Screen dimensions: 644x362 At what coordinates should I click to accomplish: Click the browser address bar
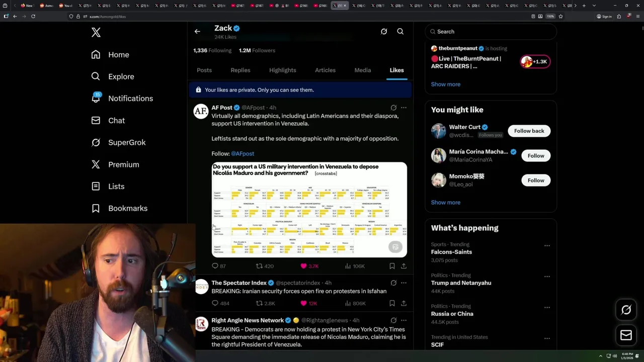point(302,17)
